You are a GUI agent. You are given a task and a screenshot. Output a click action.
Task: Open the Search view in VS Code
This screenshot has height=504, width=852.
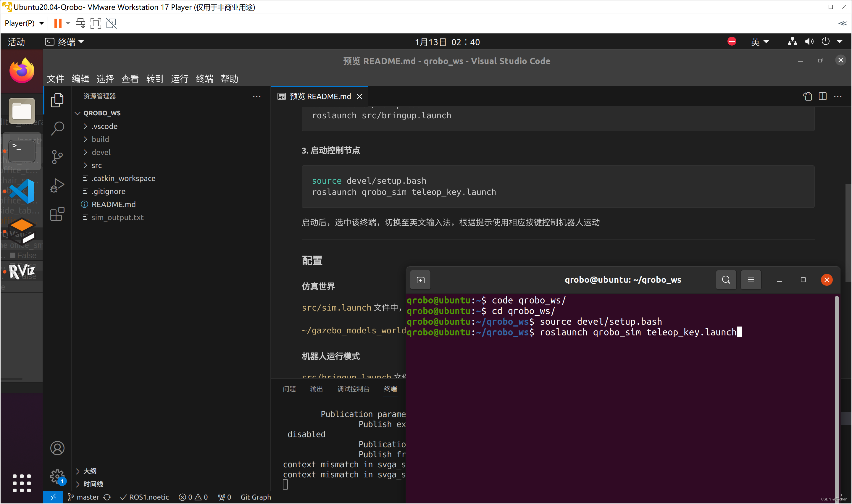point(57,128)
